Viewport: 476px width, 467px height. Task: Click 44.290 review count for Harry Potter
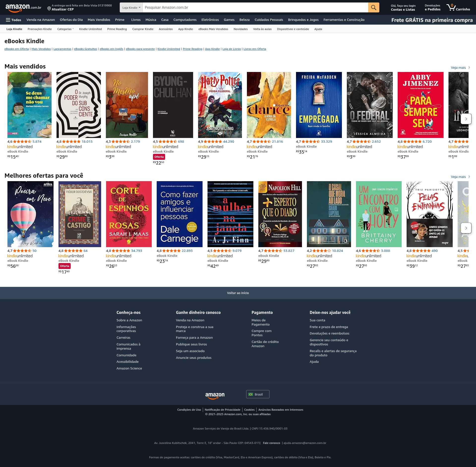[229, 142]
